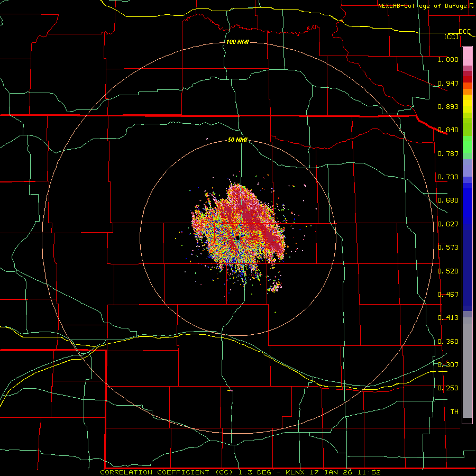Click the 0.733 scale value
The image size is (476, 476).
point(448,177)
